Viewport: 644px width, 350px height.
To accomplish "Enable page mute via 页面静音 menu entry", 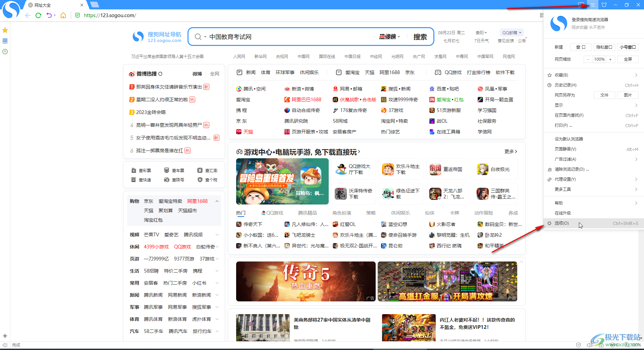I will [x=565, y=149].
